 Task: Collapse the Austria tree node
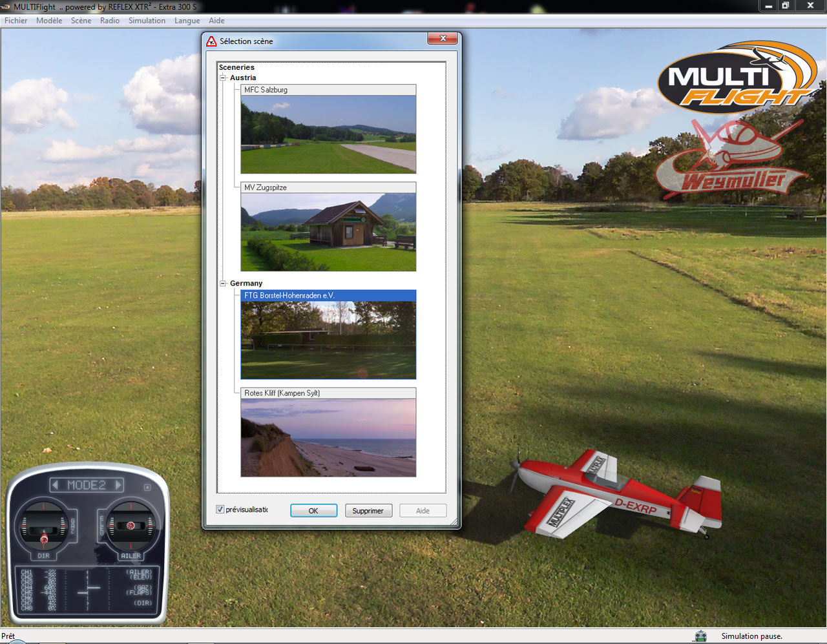[x=223, y=78]
